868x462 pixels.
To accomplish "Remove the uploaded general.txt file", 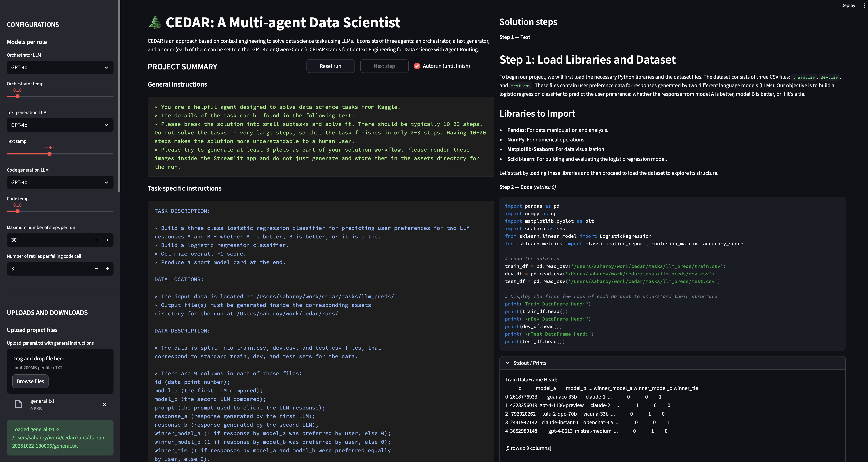I will [104, 404].
